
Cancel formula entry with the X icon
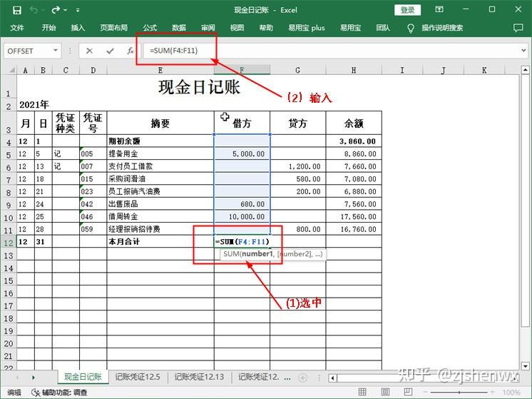[x=89, y=51]
